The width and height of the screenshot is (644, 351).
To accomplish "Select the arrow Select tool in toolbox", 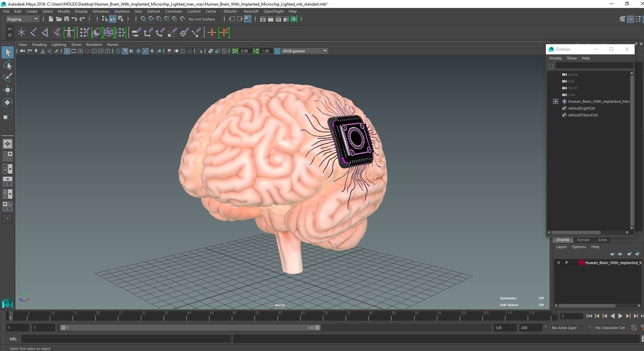I will pyautogui.click(x=7, y=52).
